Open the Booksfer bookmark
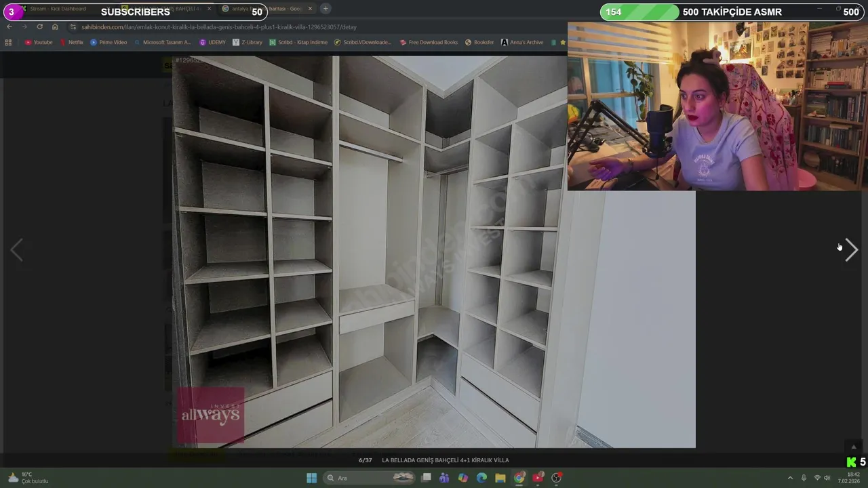868x488 pixels. pyautogui.click(x=479, y=42)
